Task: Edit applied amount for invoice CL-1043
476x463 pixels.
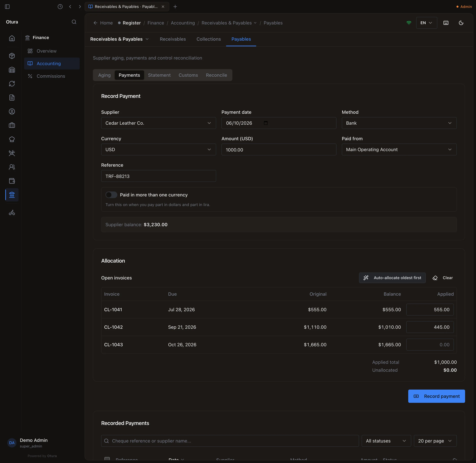Action: coord(430,345)
